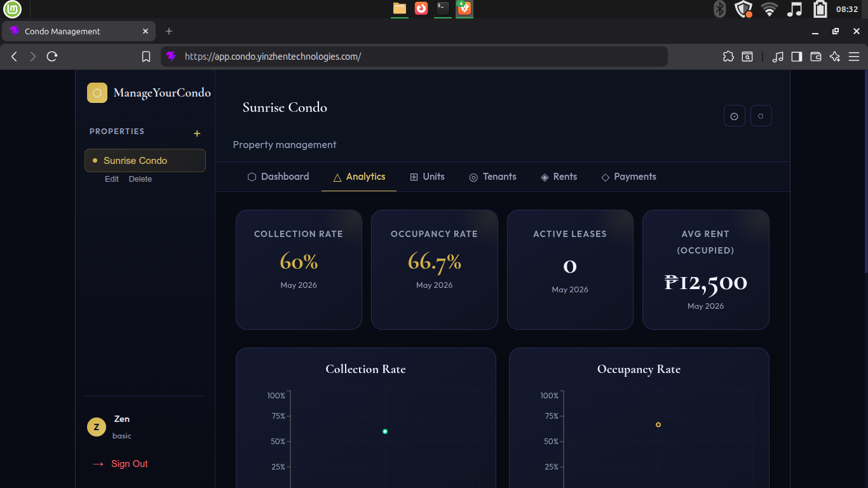Viewport: 868px width, 488px height.
Task: Open the browser music note icon
Action: pos(778,57)
